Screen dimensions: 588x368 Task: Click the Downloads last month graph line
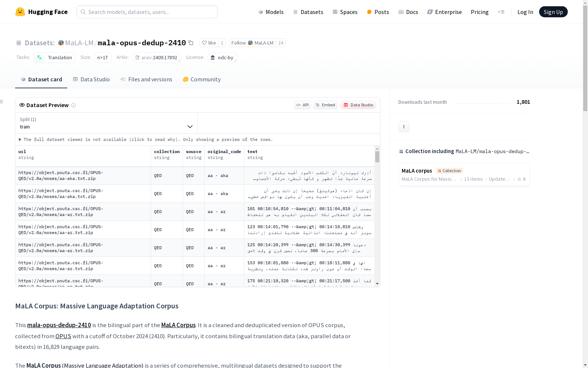click(x=482, y=103)
